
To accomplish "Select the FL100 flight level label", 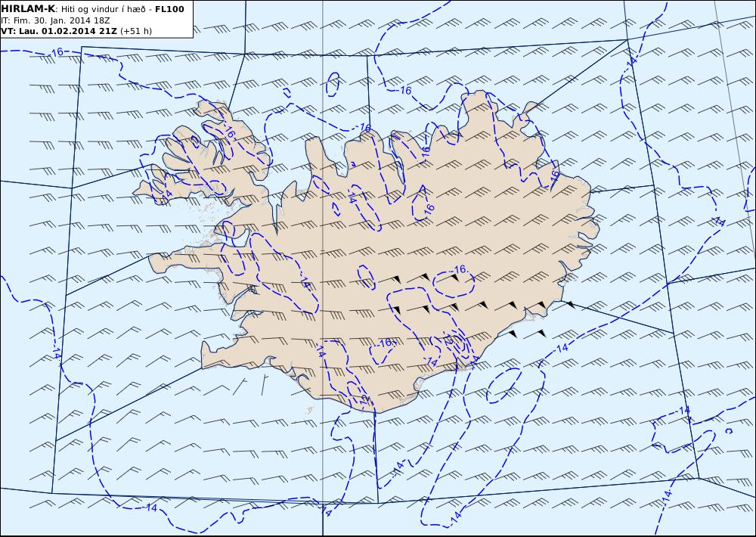I will coord(169,9).
